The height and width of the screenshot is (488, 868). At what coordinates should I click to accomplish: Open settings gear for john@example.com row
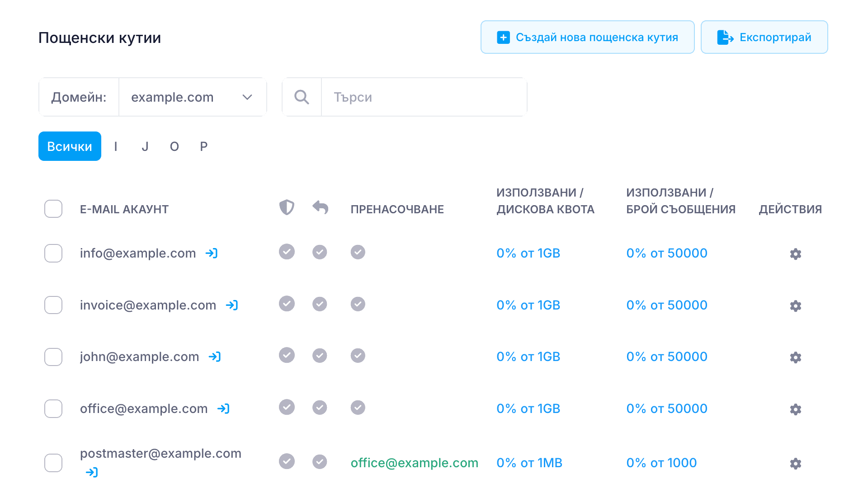(795, 357)
